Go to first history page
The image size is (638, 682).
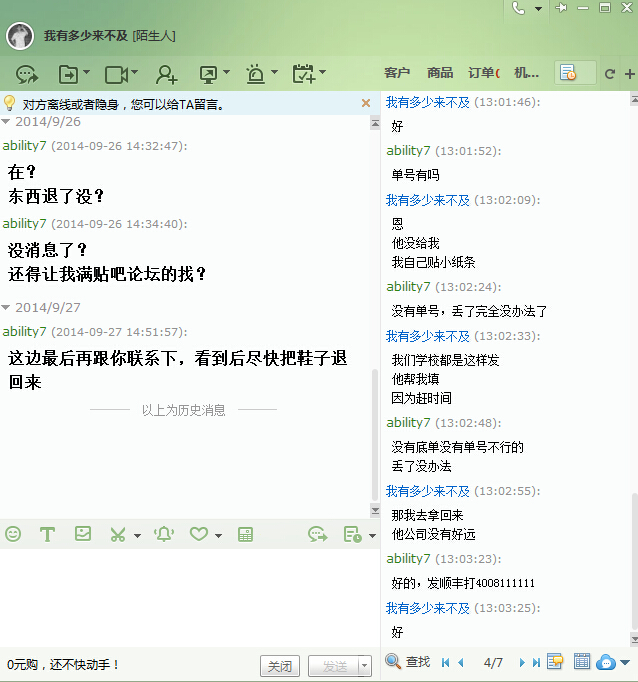[x=445, y=663]
